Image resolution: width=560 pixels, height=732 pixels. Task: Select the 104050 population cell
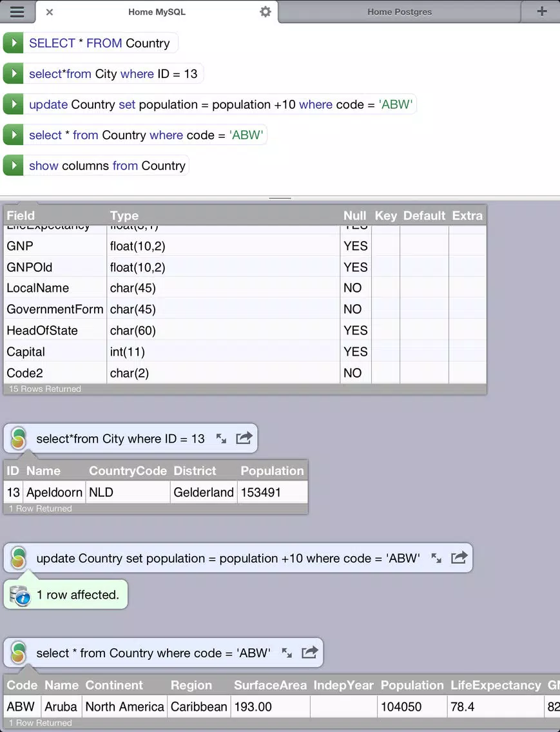[412, 707]
